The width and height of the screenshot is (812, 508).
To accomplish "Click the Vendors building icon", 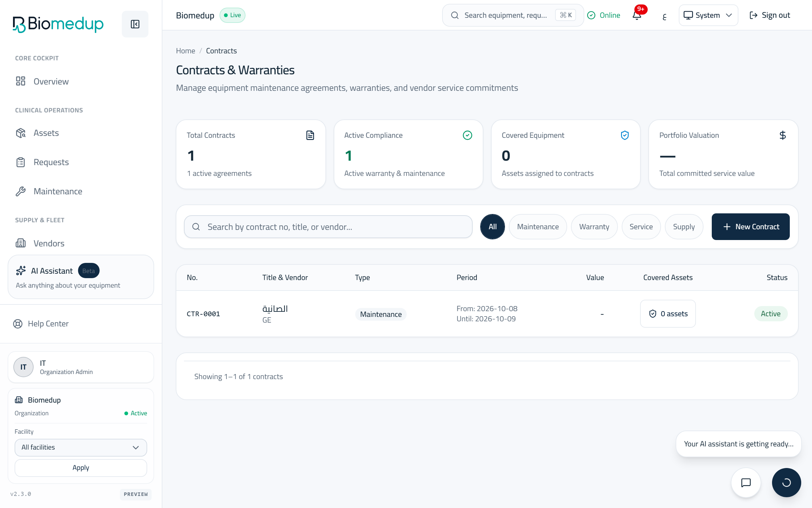I will point(21,243).
